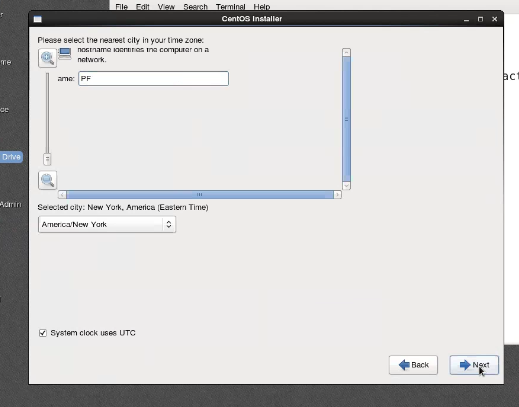Image resolution: width=519 pixels, height=407 pixels.
Task: Click the vertical scrollbar thumb
Action: (x=346, y=119)
